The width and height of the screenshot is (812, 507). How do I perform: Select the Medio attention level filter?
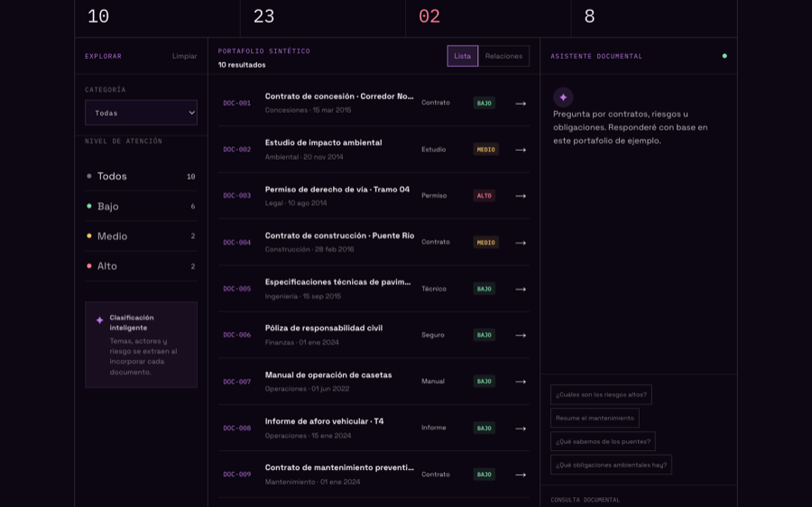(141, 236)
